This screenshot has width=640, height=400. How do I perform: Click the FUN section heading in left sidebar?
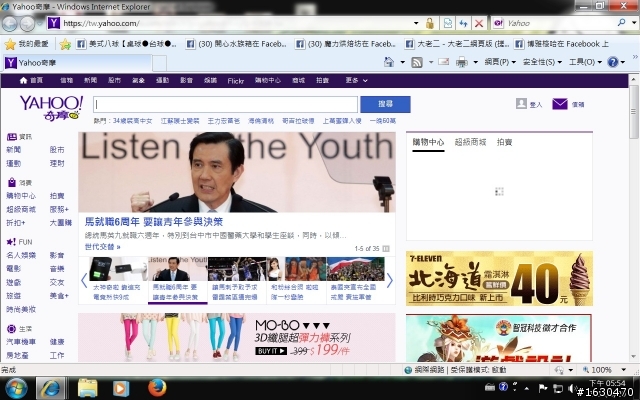[19, 242]
